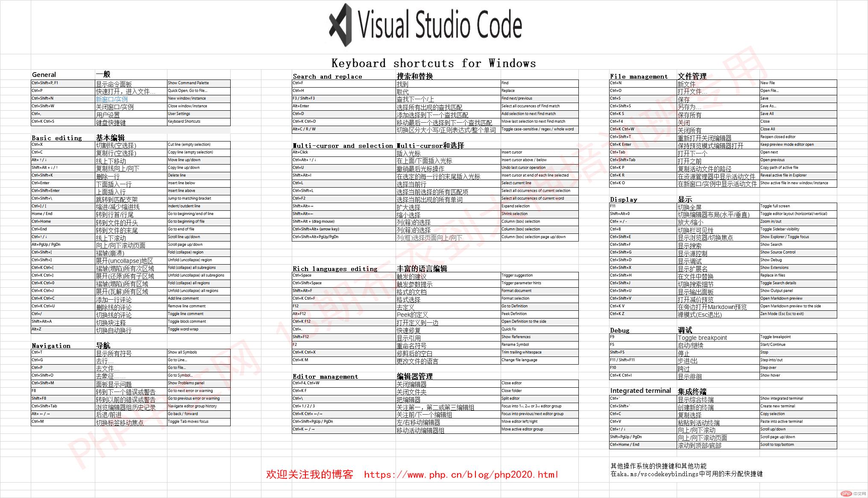This screenshot has width=868, height=498.
Task: Click the 'Cut line (empty selection)' cell
Action: pyautogui.click(x=199, y=145)
